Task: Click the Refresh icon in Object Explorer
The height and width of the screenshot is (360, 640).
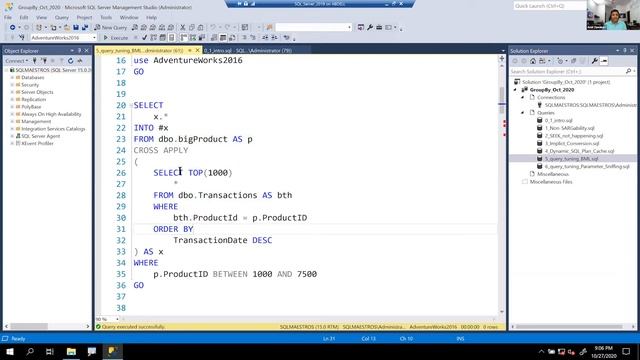Action: tap(71, 61)
